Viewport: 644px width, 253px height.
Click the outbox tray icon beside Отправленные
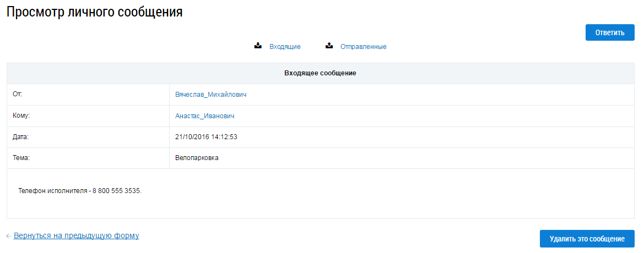coord(329,46)
